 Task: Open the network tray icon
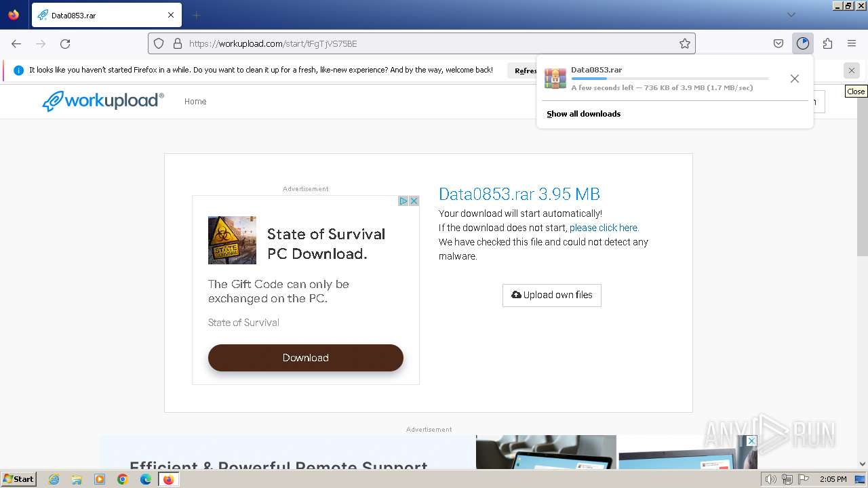pyautogui.click(x=787, y=479)
